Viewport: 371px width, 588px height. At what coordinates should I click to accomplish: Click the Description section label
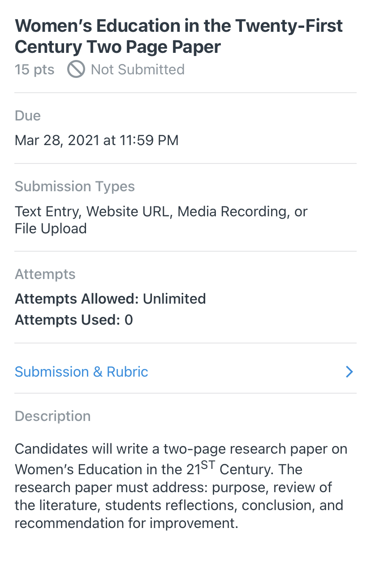click(x=52, y=416)
